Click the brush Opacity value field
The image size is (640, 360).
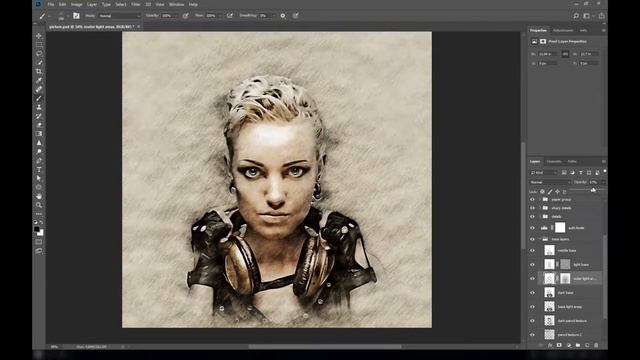tap(168, 16)
